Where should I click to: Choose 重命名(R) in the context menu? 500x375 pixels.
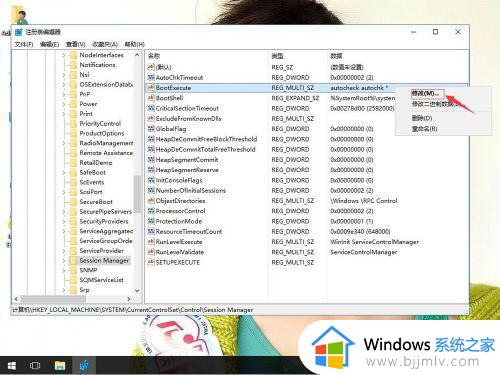(x=424, y=129)
